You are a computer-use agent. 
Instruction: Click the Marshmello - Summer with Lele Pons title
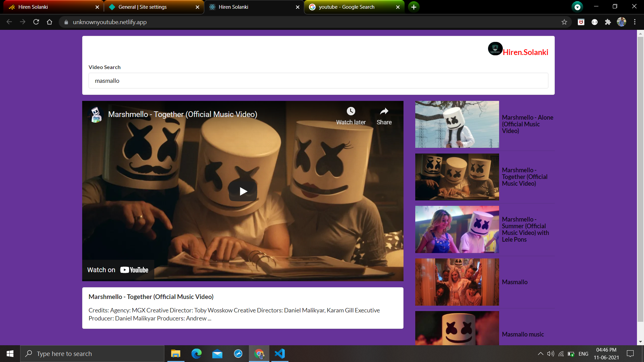coord(525,229)
